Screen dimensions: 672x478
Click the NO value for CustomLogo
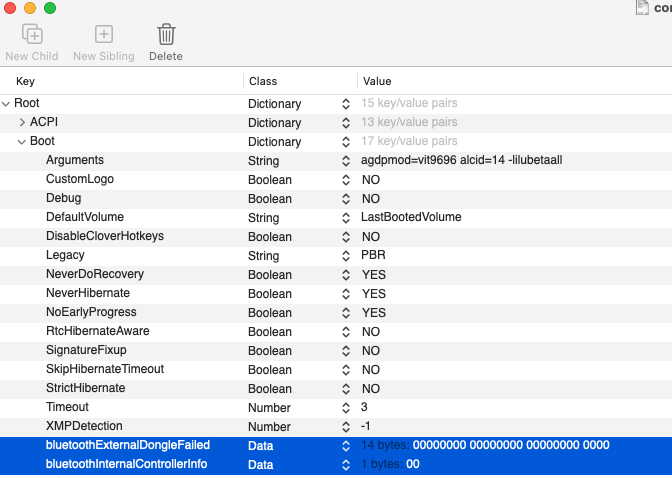[x=371, y=180]
